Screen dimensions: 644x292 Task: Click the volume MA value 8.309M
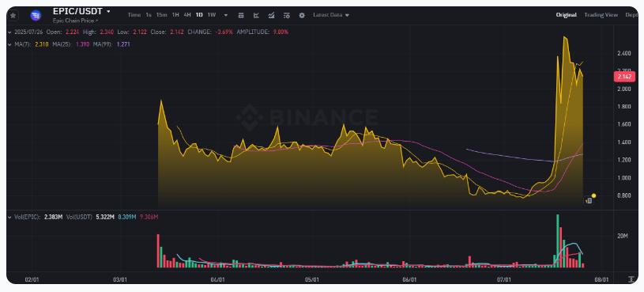(x=127, y=217)
